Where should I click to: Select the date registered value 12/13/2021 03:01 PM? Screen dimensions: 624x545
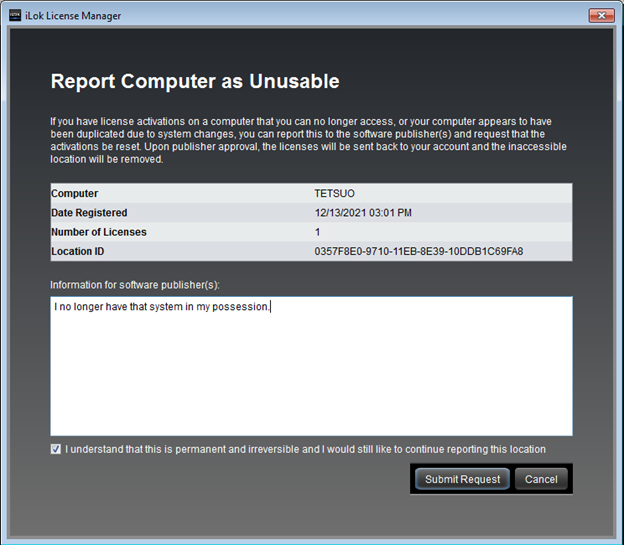(x=363, y=213)
